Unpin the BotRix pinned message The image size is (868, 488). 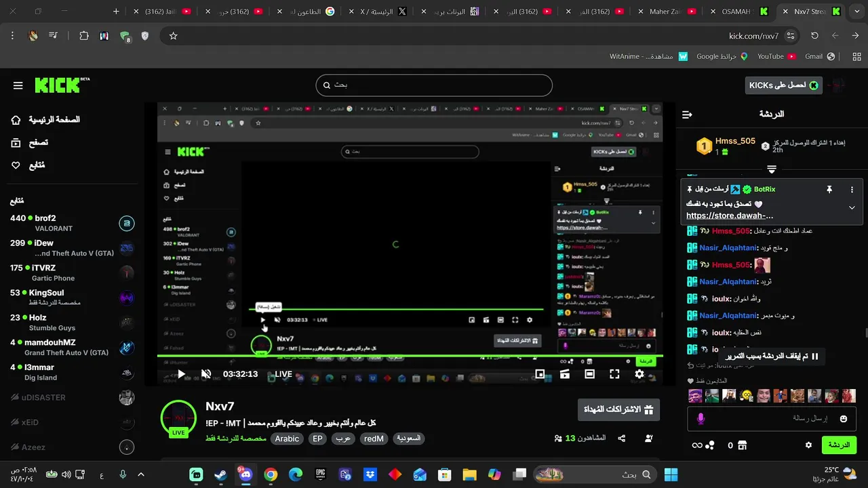click(x=829, y=190)
